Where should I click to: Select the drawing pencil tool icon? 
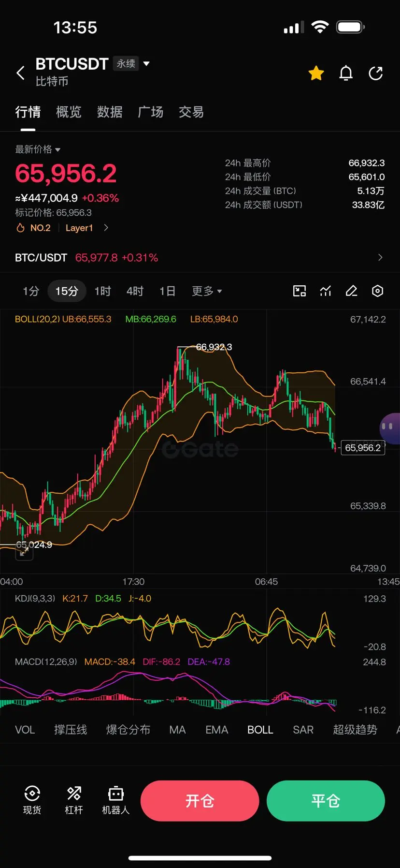click(352, 291)
